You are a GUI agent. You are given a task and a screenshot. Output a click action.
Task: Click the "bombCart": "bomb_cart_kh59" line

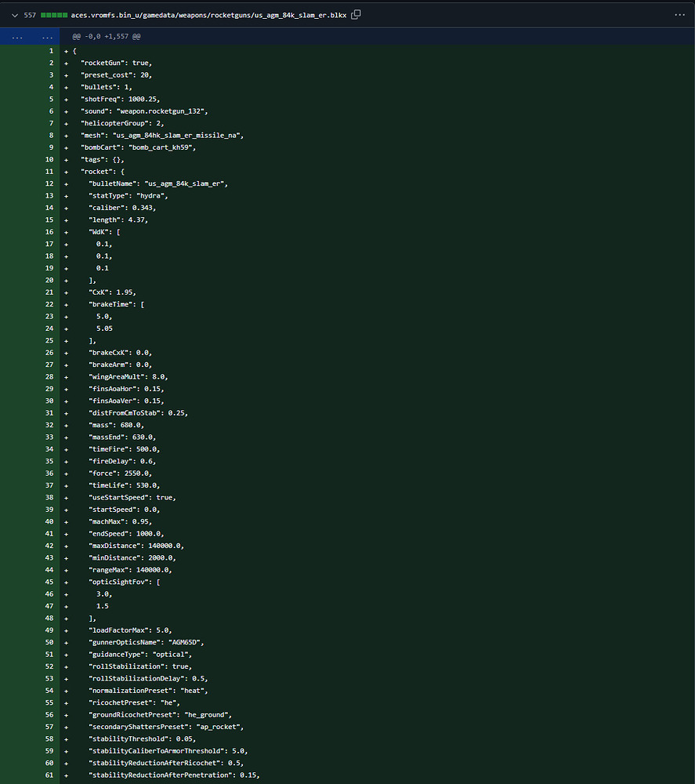click(138, 147)
